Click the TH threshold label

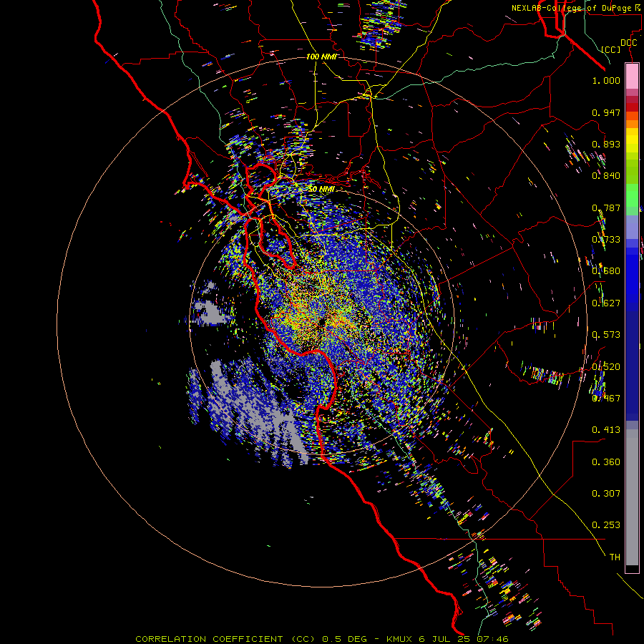[x=615, y=557]
